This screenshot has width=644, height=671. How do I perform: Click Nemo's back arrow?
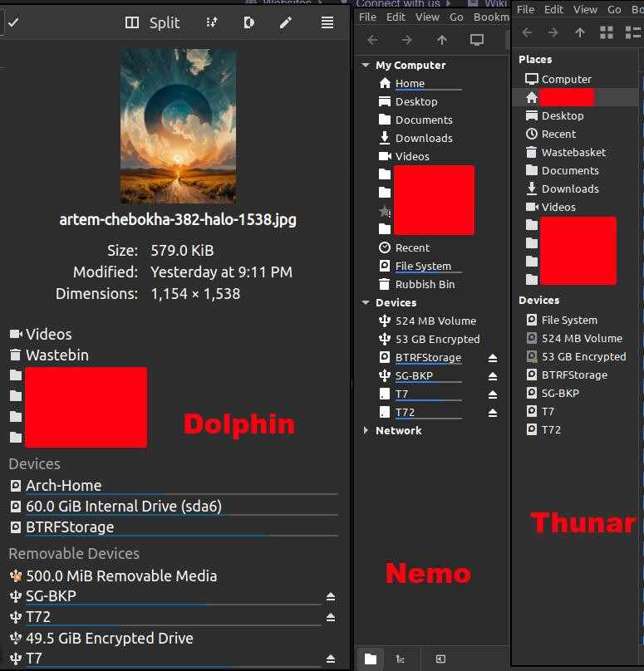[372, 40]
